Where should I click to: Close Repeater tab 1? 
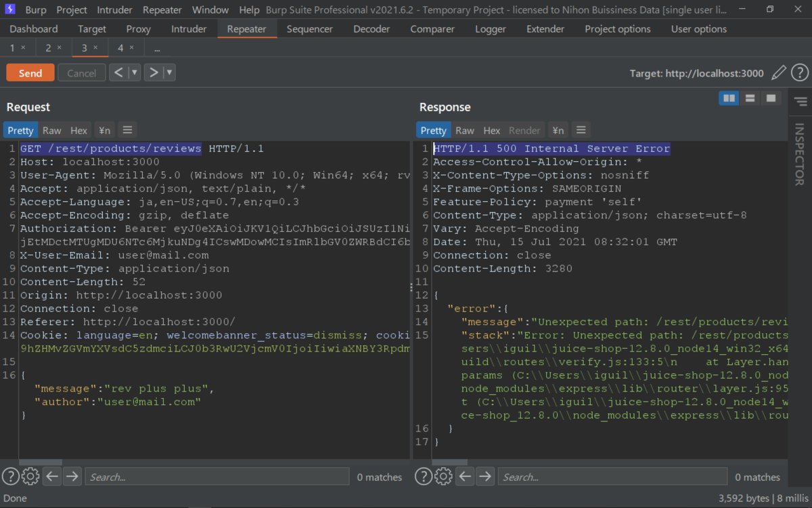click(23, 48)
